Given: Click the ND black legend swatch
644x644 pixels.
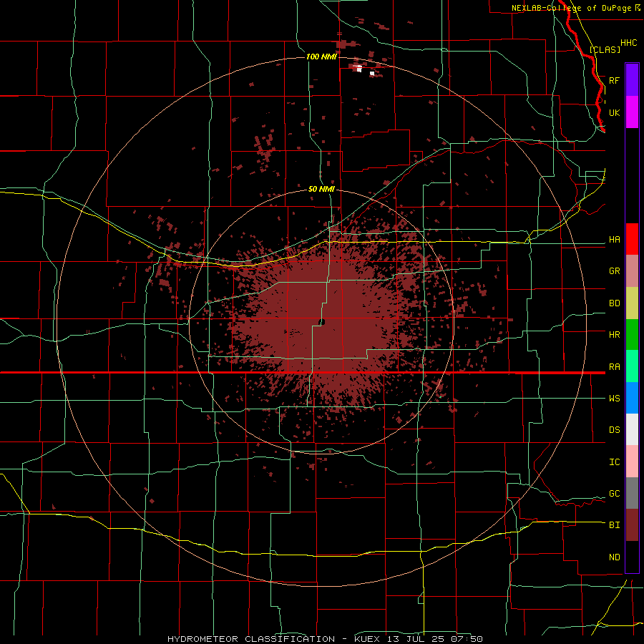Looking at the screenshot, I should coord(632,557).
